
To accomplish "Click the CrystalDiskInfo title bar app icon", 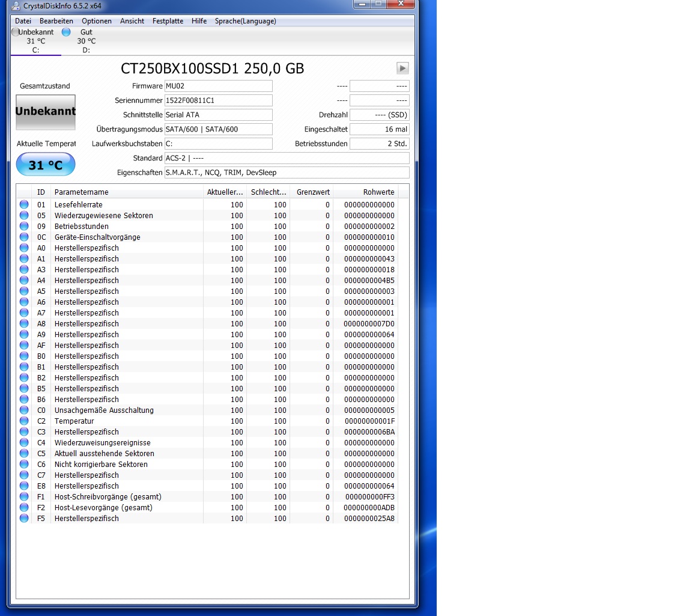I will pos(16,6).
